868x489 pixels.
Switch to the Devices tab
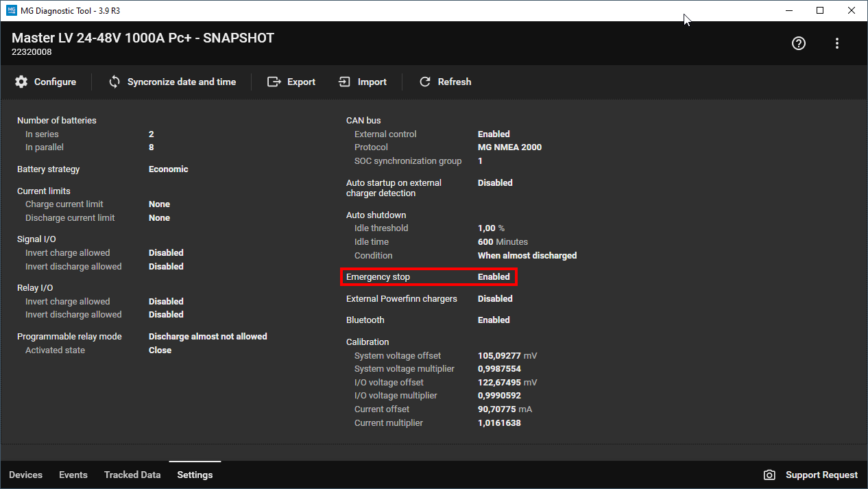pos(25,475)
